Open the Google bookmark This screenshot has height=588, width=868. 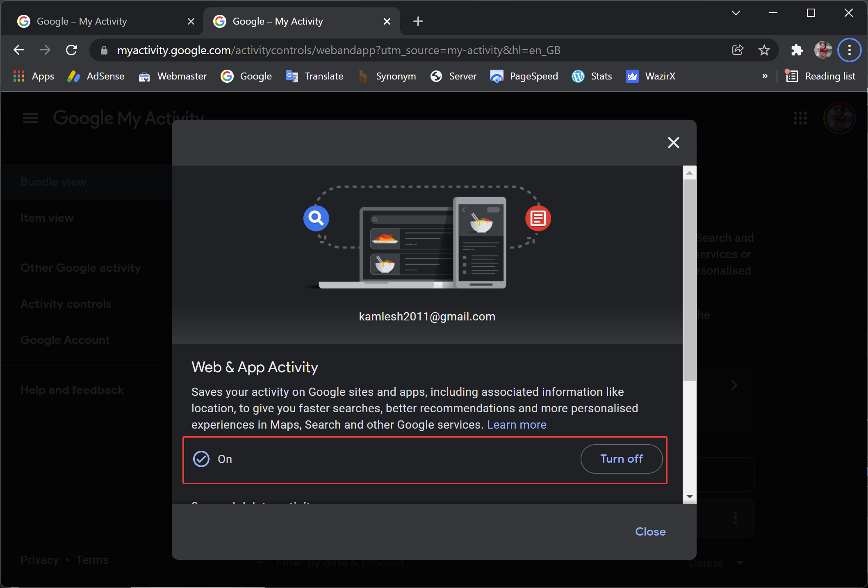coord(246,76)
